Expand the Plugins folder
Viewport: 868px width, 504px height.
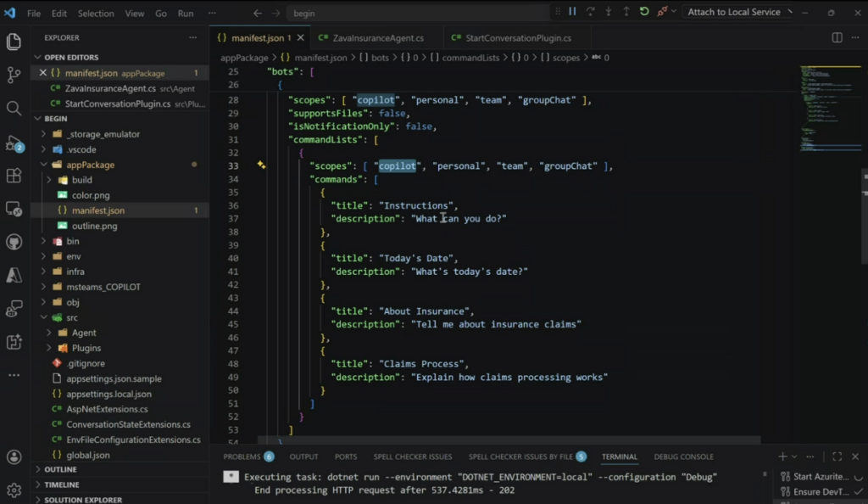tap(86, 348)
